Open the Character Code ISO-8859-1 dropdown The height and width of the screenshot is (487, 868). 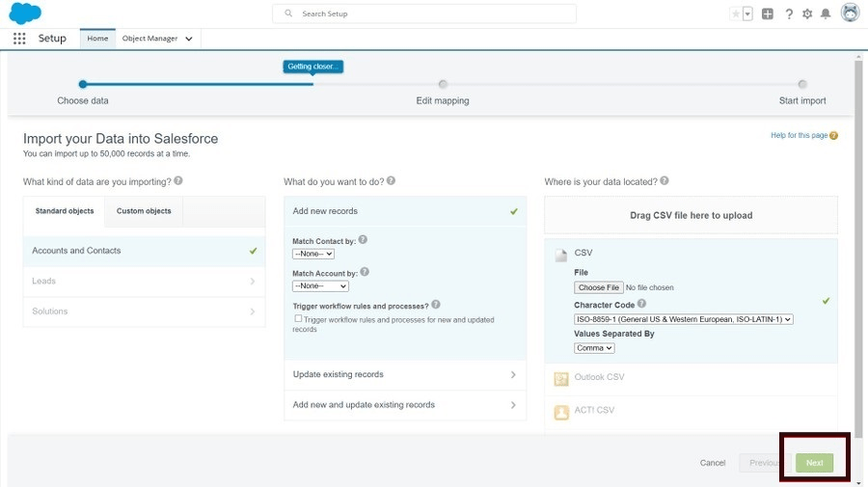pos(683,319)
